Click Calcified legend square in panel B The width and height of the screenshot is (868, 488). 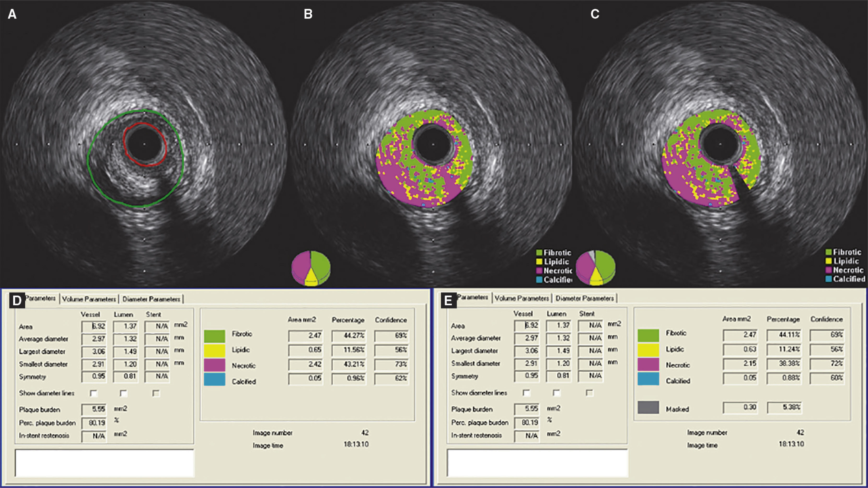tap(539, 280)
